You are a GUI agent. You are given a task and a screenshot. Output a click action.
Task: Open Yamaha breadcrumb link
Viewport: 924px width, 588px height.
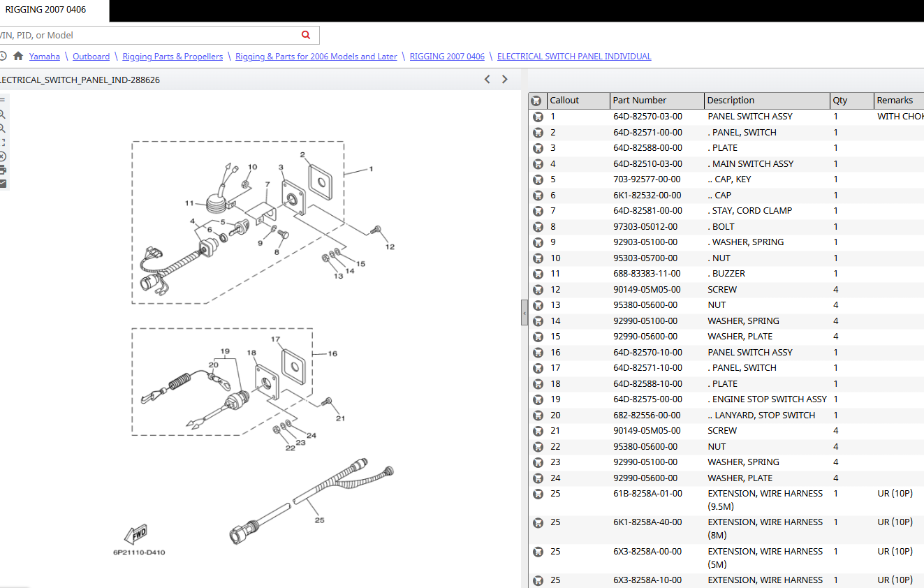(45, 57)
